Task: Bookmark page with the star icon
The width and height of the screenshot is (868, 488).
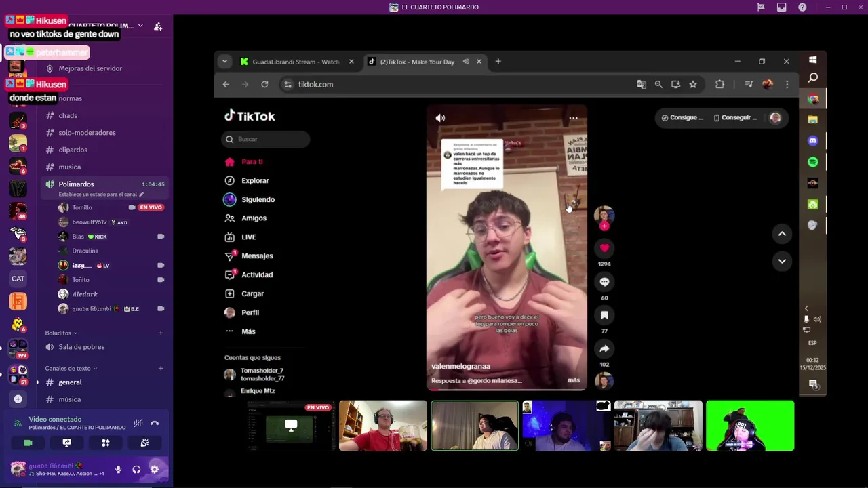Action: click(x=693, y=85)
